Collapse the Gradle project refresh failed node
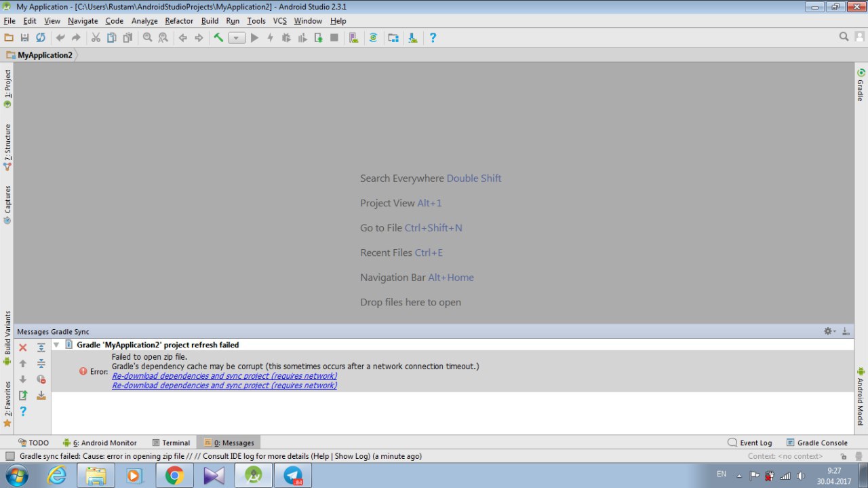868x488 pixels. (x=56, y=345)
